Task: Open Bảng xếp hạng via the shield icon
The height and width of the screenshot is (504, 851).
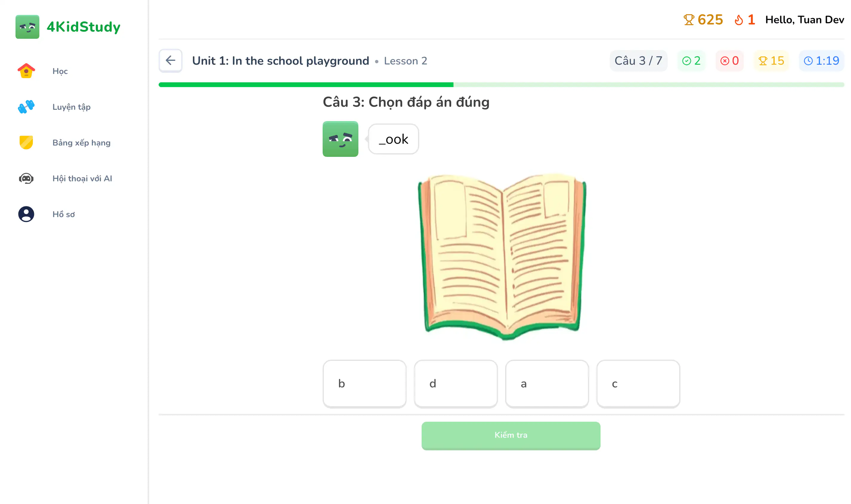Action: tap(27, 142)
